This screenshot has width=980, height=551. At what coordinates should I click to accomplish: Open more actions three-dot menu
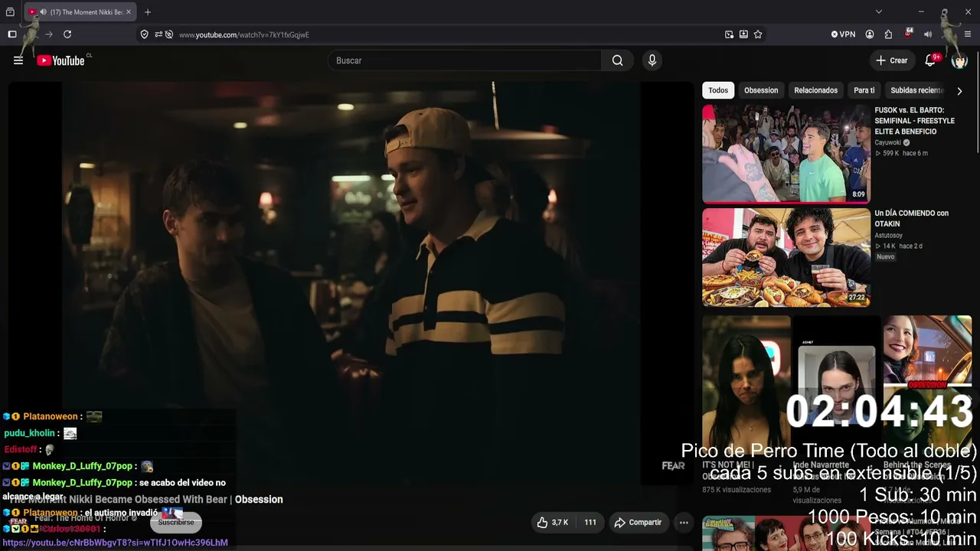[684, 523]
